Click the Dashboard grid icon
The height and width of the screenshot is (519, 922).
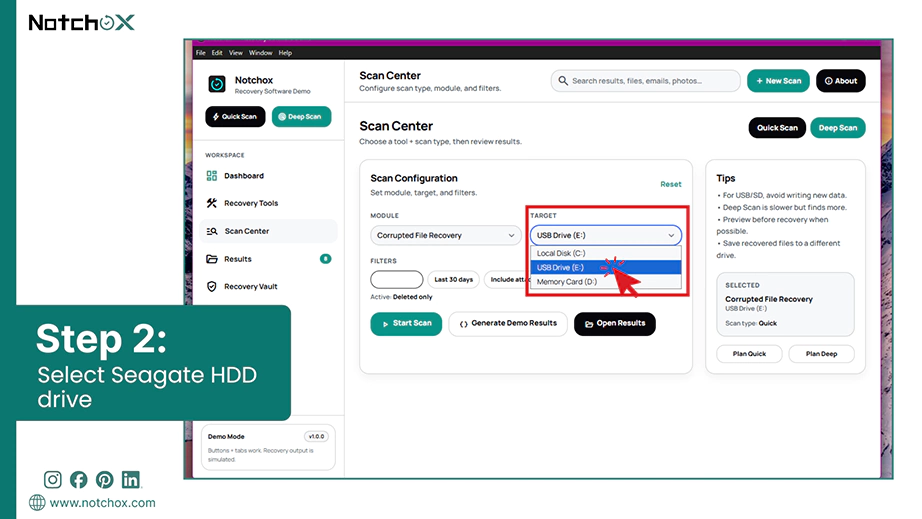[212, 176]
